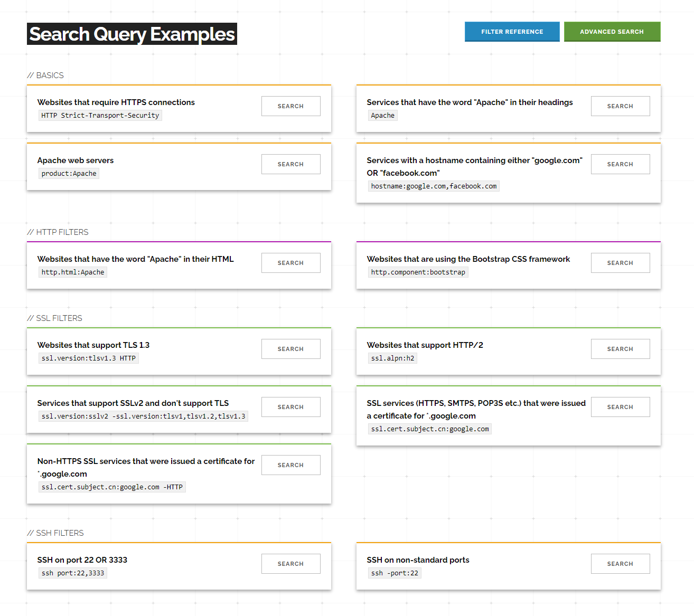Image resolution: width=694 pixels, height=616 pixels.
Task: Search websites using the Bootstrap CSS framework
Action: [620, 263]
